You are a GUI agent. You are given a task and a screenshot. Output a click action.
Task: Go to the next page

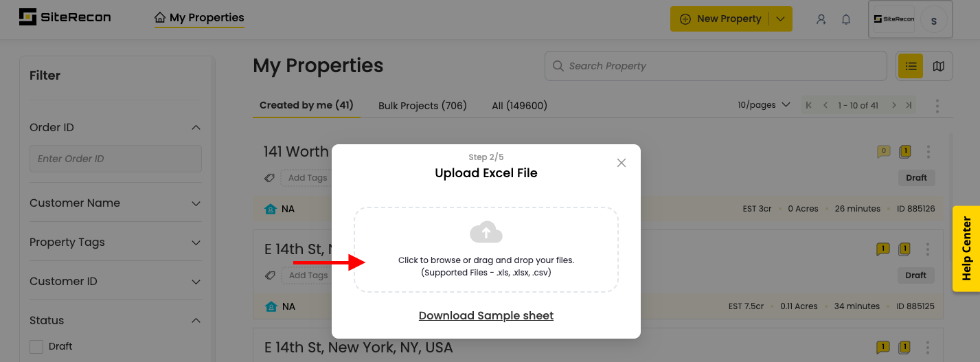[893, 105]
